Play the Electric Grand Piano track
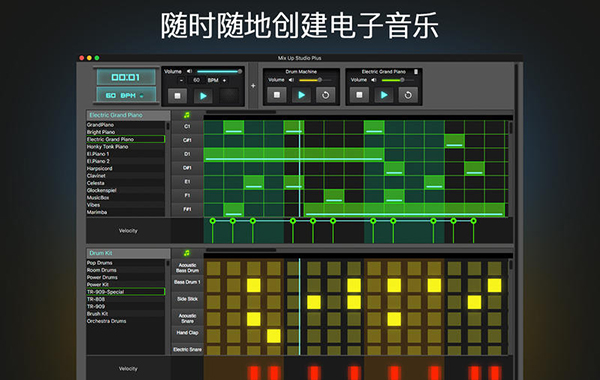Screen dimensions: 600x380 384,95
